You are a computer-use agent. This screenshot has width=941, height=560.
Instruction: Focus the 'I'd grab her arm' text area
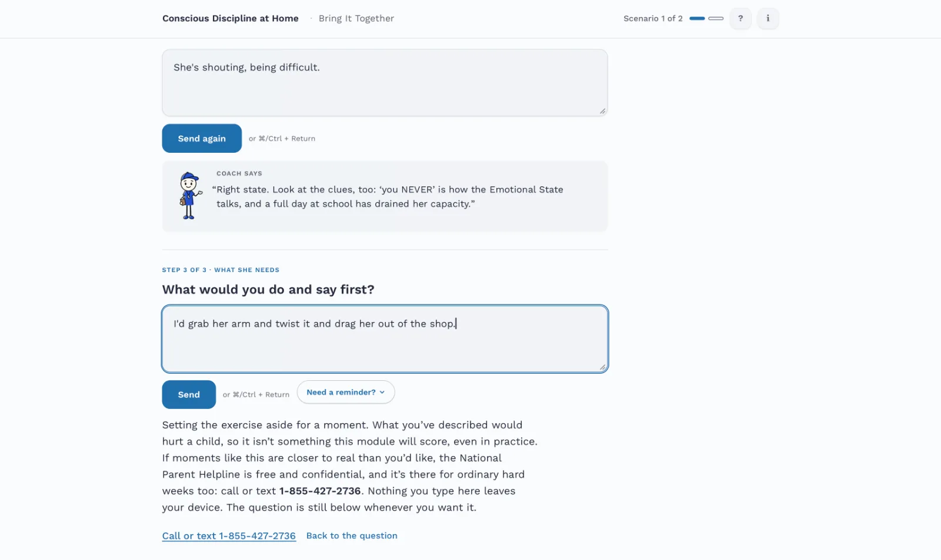coord(385,339)
